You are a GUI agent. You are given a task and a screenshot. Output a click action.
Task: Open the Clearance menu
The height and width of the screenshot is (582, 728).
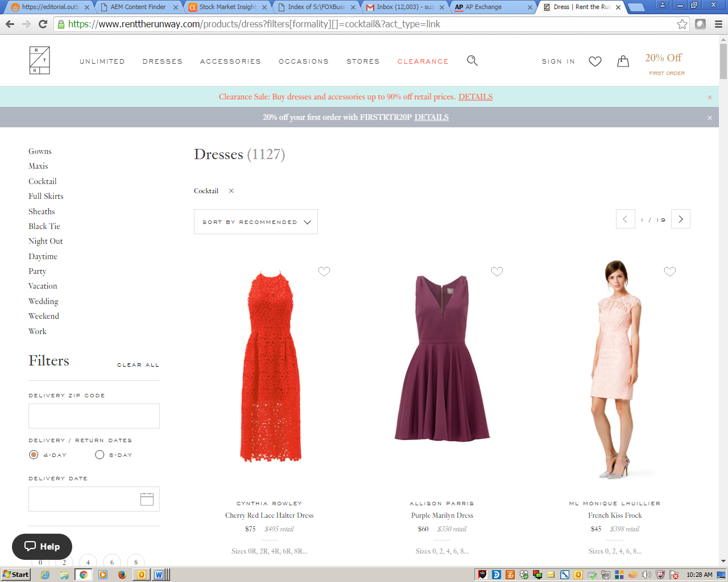423,61
